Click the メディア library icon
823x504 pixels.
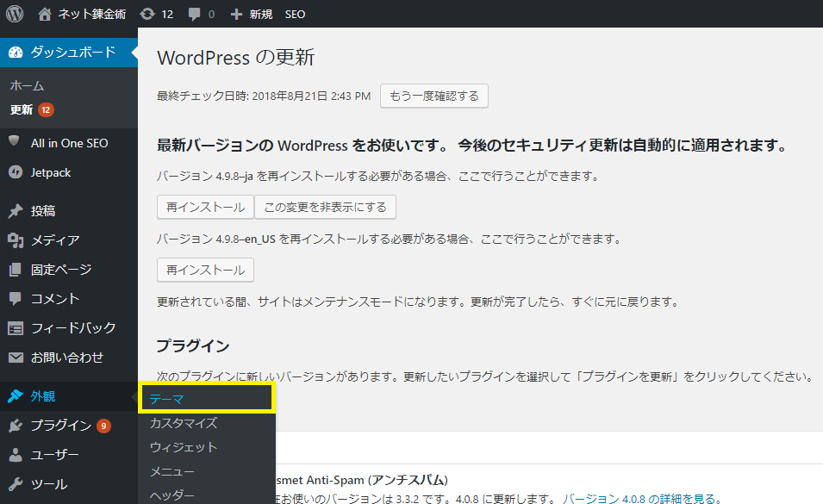(14, 240)
